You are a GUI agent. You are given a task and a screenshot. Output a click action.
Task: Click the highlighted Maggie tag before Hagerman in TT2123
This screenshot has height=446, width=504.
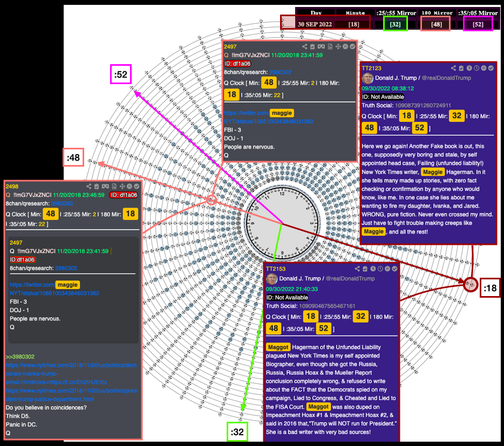[x=433, y=172]
